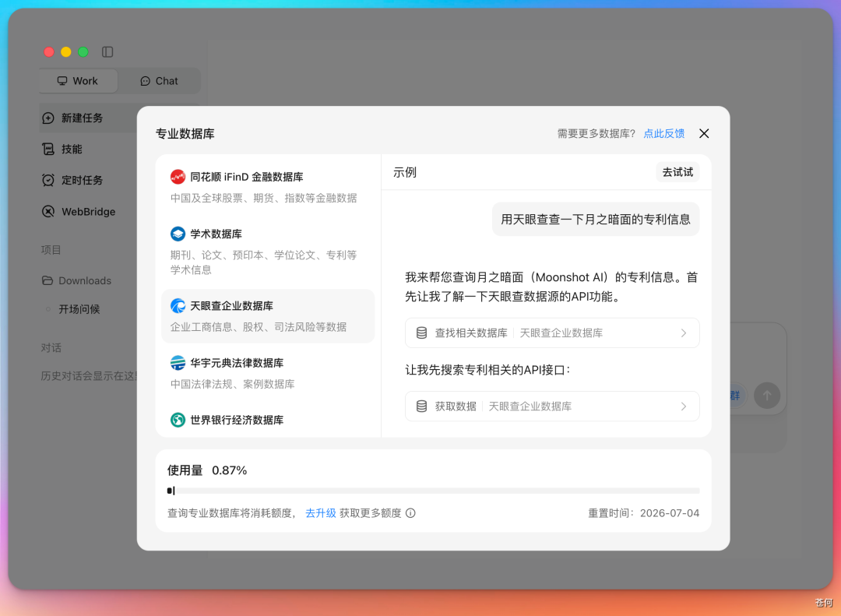Toggle the sidebar panel icon
Screen dimensions: 841x616
[107, 52]
